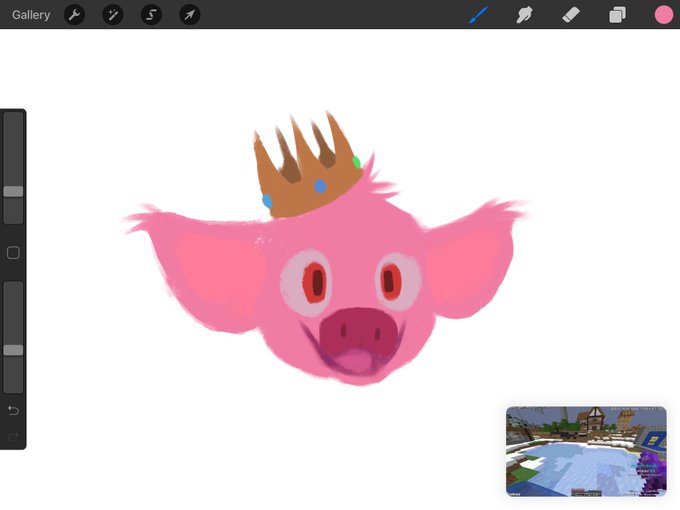Activate the Selection tool
Viewport: 680px width, 510px height.
point(151,15)
